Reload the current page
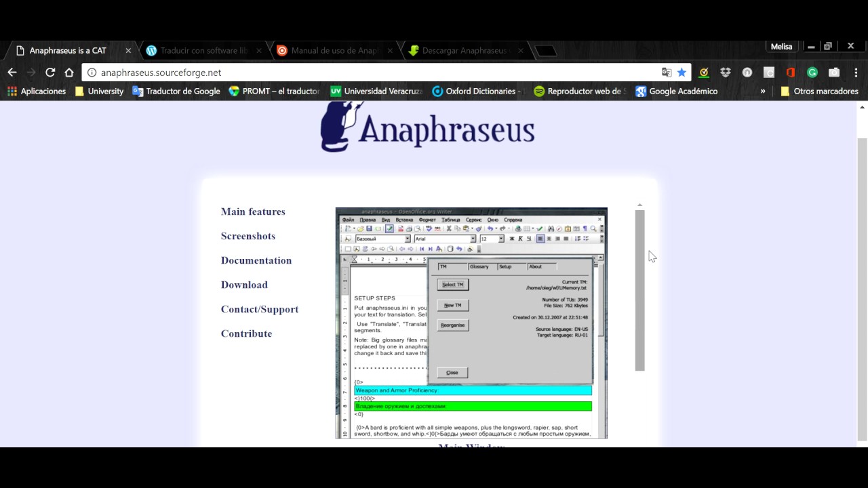The height and width of the screenshot is (488, 868). click(50, 73)
